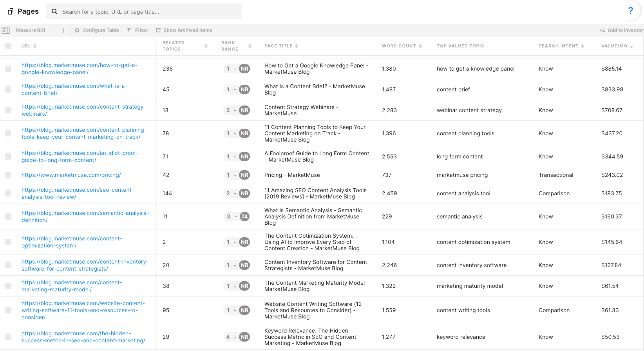644x351 pixels.
Task: Check the content-strategy-webinars row
Action: [8, 110]
